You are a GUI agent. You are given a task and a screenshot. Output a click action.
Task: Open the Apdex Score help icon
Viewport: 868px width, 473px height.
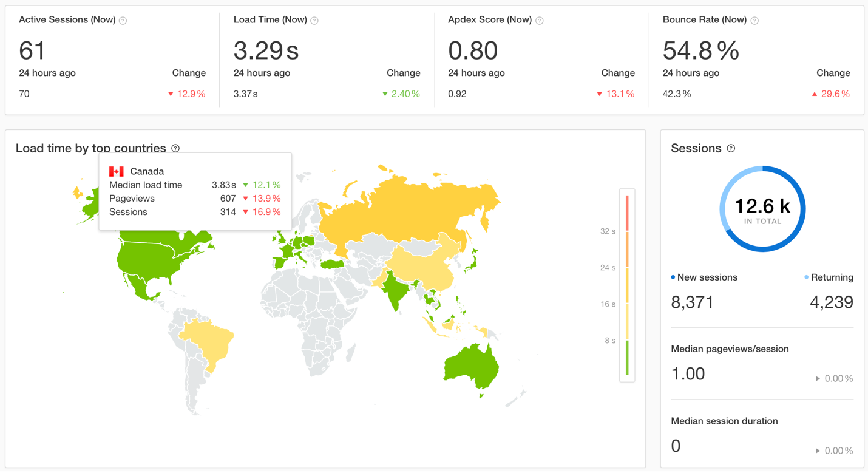[540, 21]
